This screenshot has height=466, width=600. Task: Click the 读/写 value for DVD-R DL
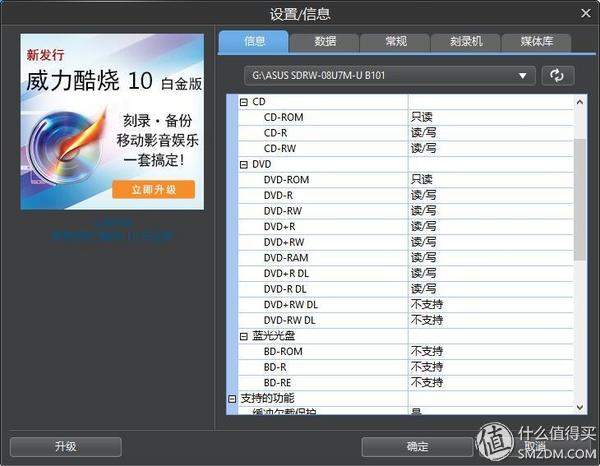pyautogui.click(x=423, y=290)
